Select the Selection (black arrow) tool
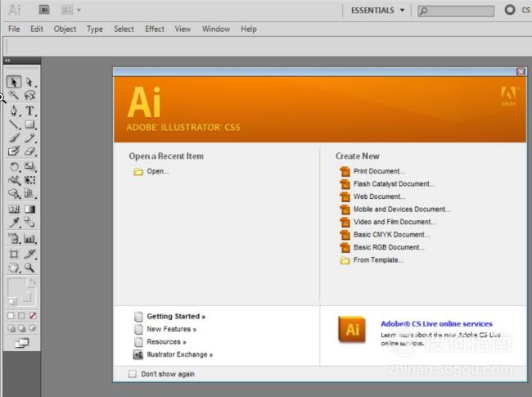This screenshot has width=532, height=397. click(x=14, y=82)
